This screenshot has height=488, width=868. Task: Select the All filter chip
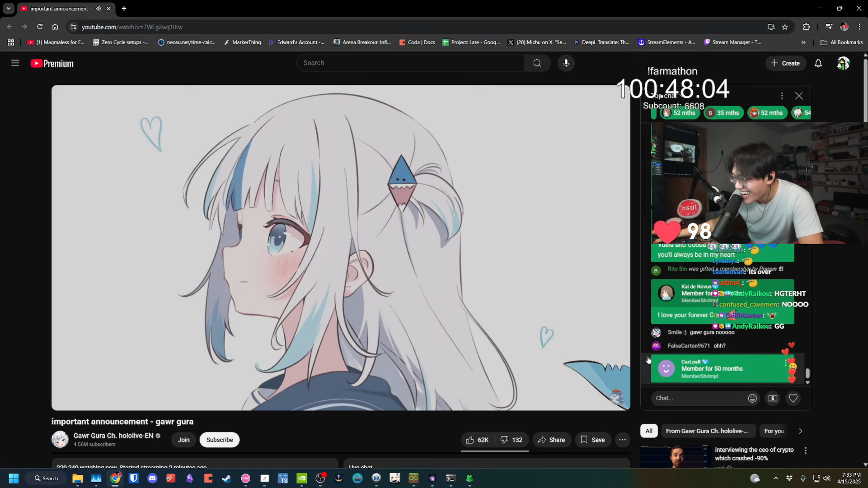pyautogui.click(x=648, y=431)
